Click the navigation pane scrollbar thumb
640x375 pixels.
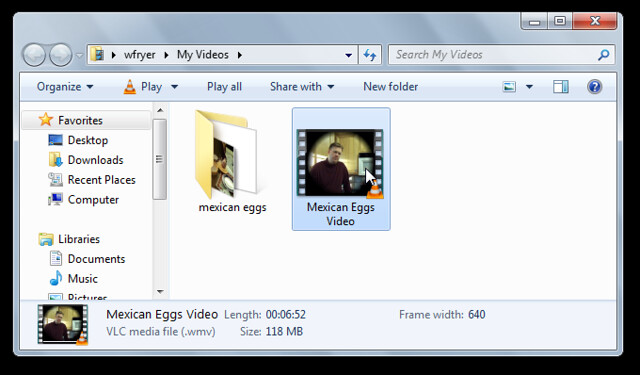[x=160, y=159]
